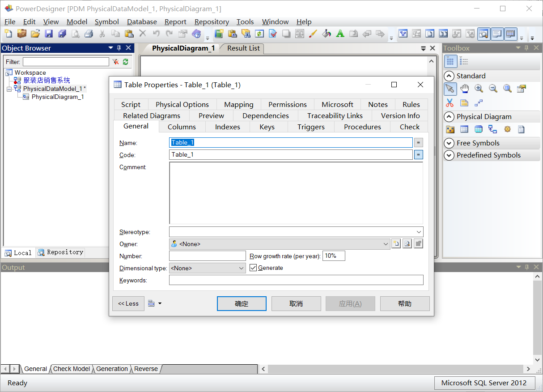
Task: Open the Dimensional type dropdown
Action: click(x=241, y=267)
